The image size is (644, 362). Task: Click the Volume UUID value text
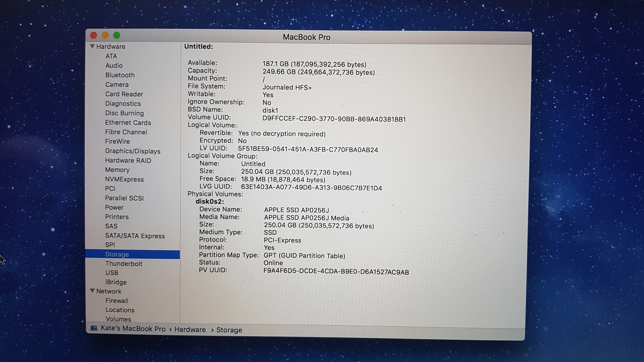coord(334,119)
